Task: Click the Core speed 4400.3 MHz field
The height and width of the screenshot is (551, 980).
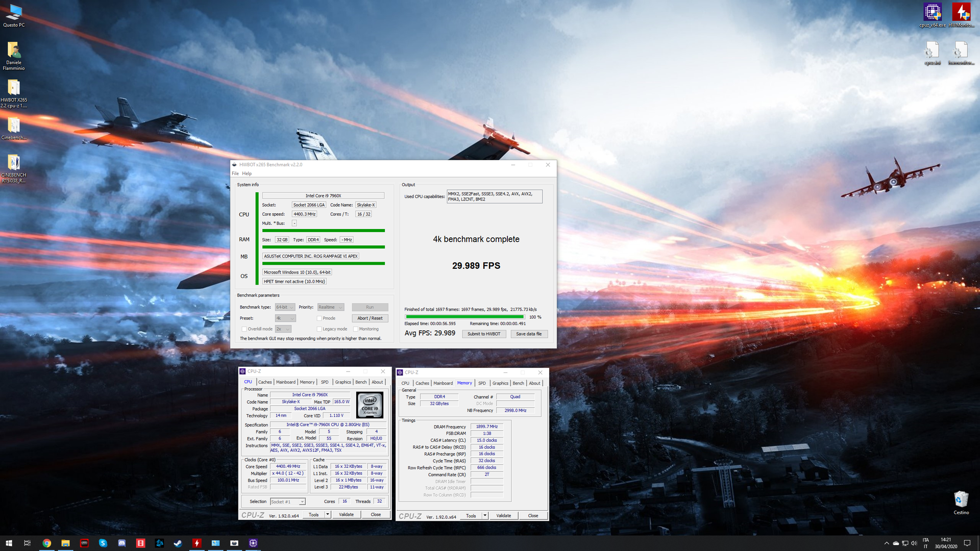Action: (305, 214)
